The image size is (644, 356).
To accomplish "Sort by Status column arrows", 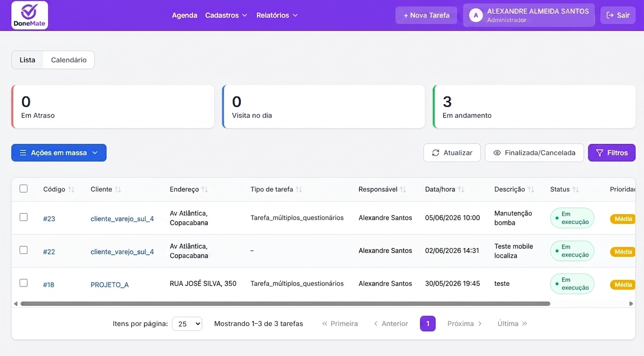I will point(575,190).
